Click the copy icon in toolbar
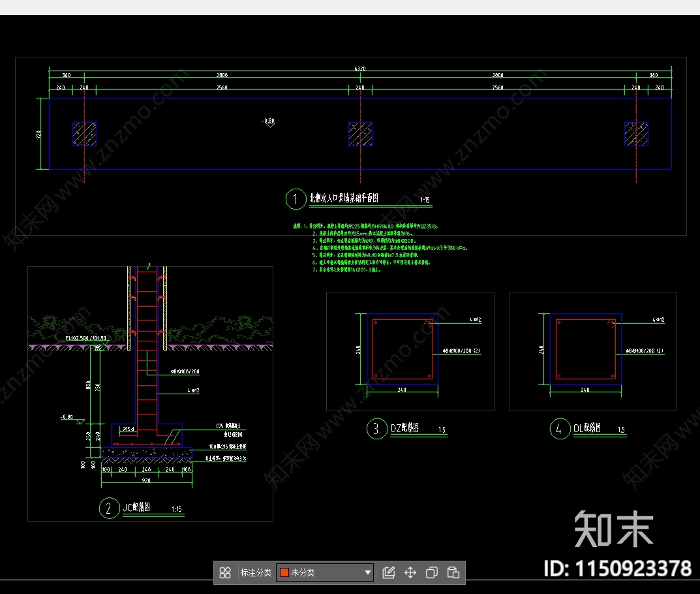This screenshot has width=700, height=594. 431,572
